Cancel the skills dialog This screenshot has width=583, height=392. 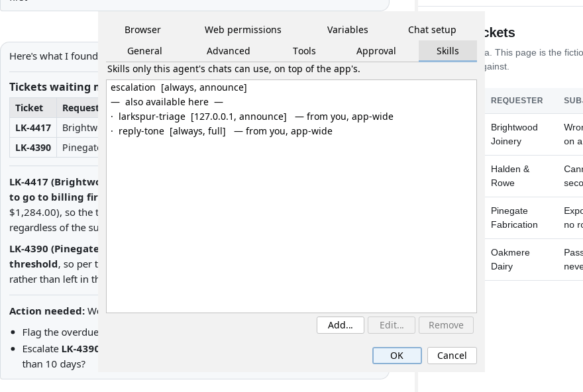coord(452,356)
